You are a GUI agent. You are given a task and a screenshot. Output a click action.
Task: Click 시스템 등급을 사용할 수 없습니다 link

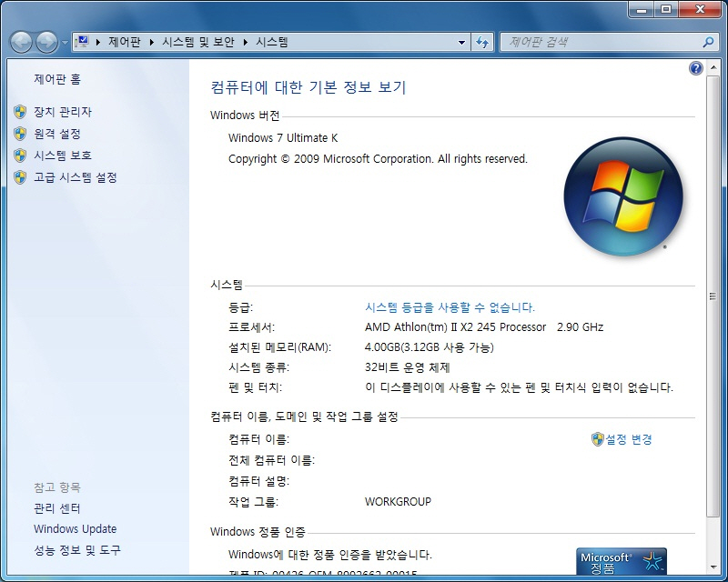click(450, 307)
